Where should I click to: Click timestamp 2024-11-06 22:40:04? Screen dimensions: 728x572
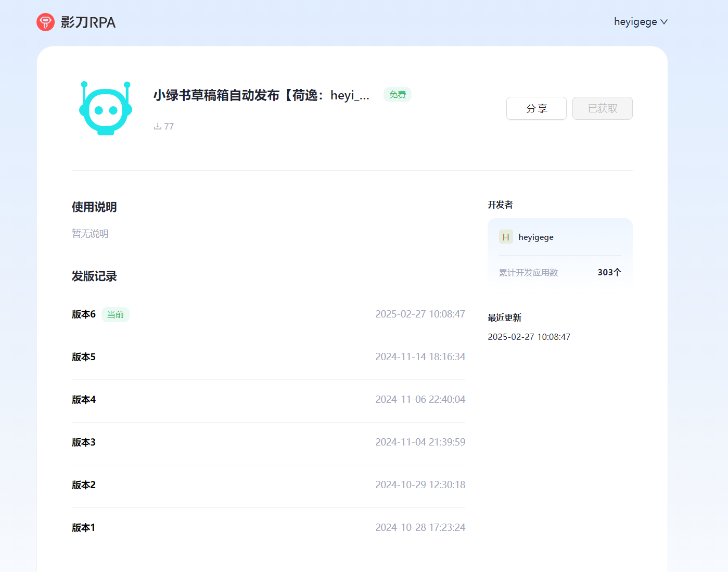pos(420,400)
